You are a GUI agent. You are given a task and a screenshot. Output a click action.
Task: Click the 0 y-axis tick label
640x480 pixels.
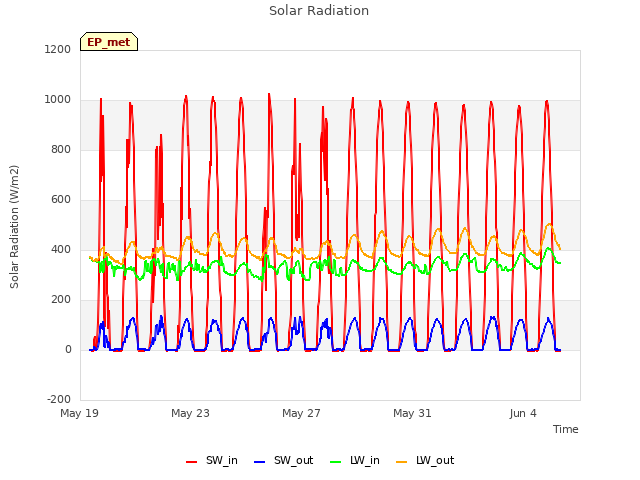tap(68, 349)
